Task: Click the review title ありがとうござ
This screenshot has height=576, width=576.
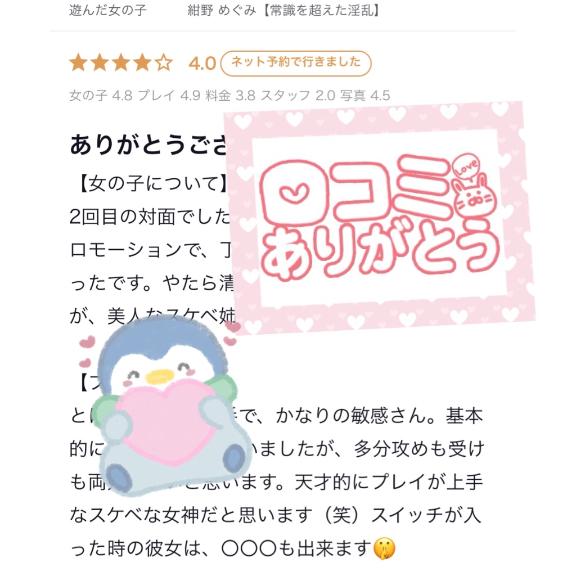Action: point(148,145)
